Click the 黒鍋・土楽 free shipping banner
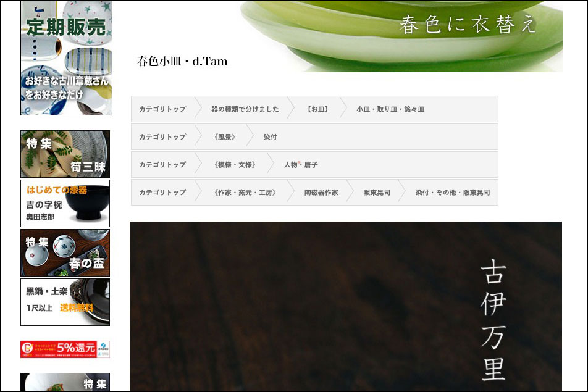 tap(65, 302)
